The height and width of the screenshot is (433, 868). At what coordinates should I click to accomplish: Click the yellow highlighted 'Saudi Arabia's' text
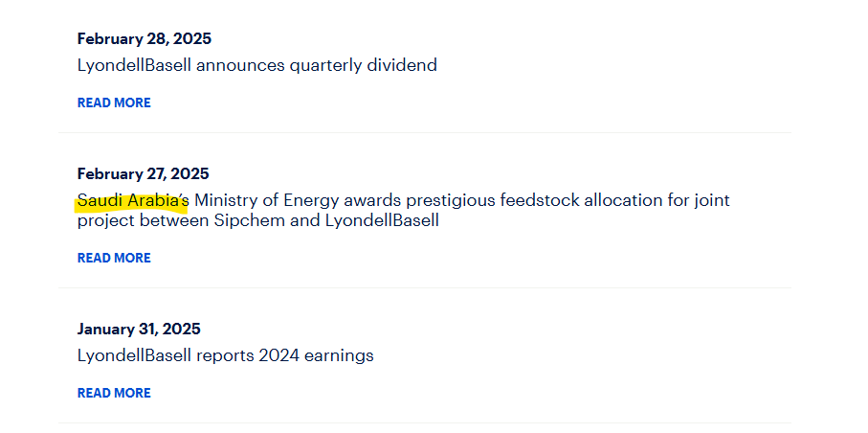[x=133, y=200]
